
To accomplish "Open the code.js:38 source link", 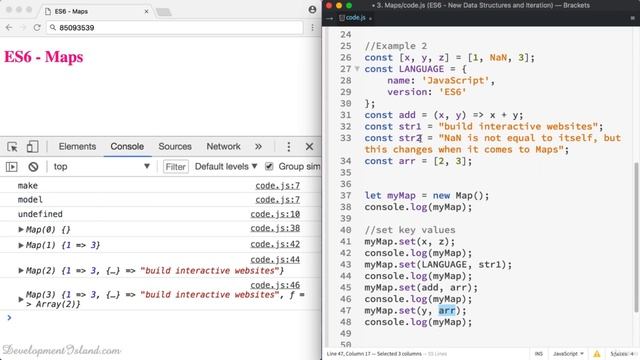I will 275,228.
